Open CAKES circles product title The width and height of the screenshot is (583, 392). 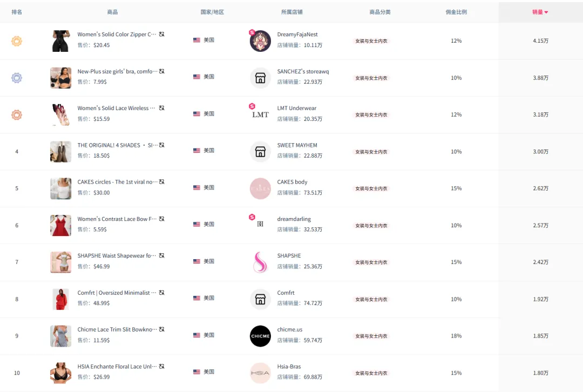point(118,182)
